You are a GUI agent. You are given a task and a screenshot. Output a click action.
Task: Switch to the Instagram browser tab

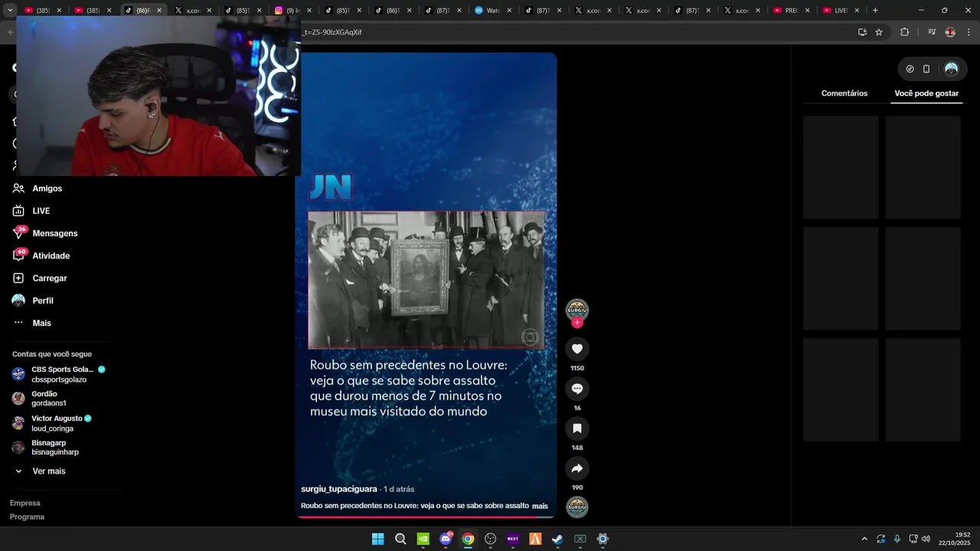(291, 10)
